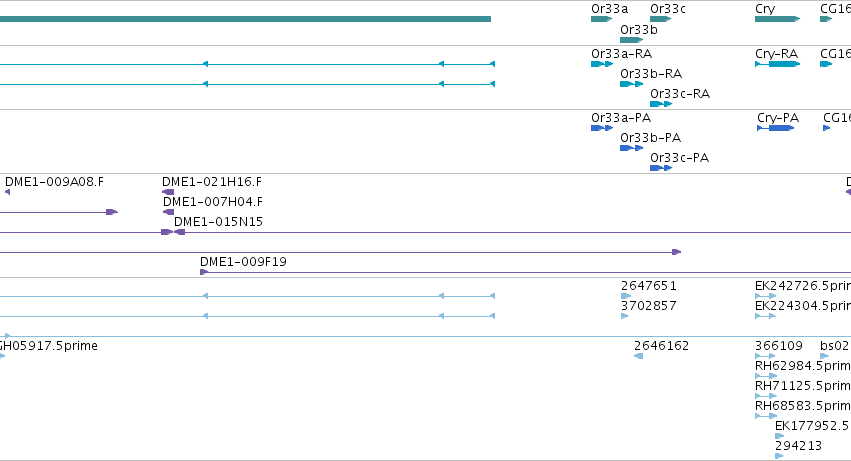The image size is (851, 461).
Task: Select the DME1-021H16.F BAC end
Action: click(168, 192)
